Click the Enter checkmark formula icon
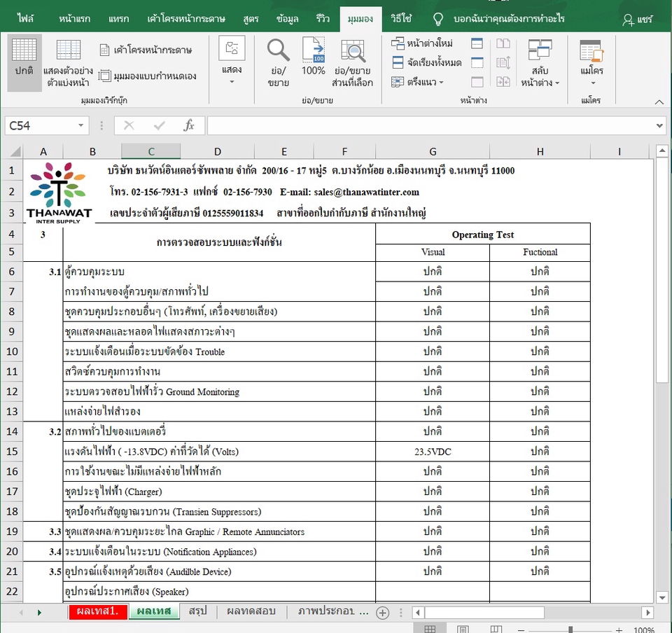This screenshot has height=633, width=672. coord(159,125)
